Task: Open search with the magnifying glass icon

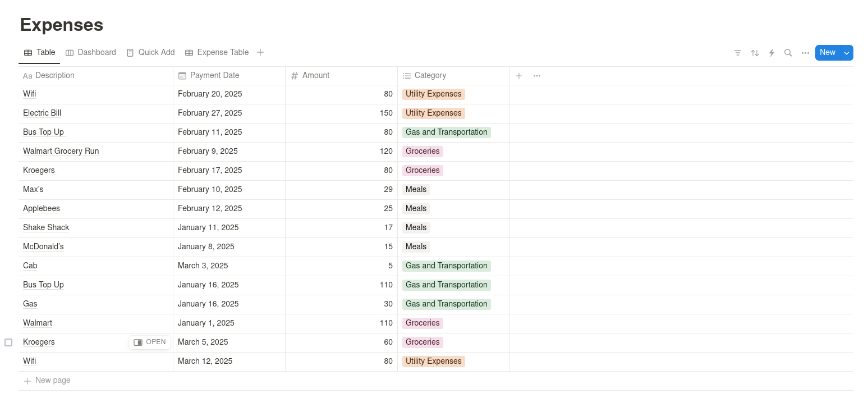Action: point(788,52)
